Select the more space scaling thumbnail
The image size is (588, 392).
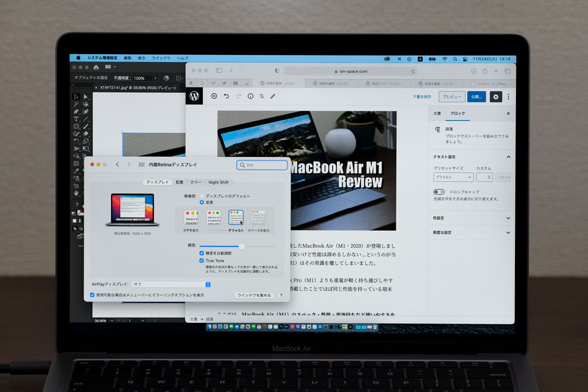tap(258, 218)
